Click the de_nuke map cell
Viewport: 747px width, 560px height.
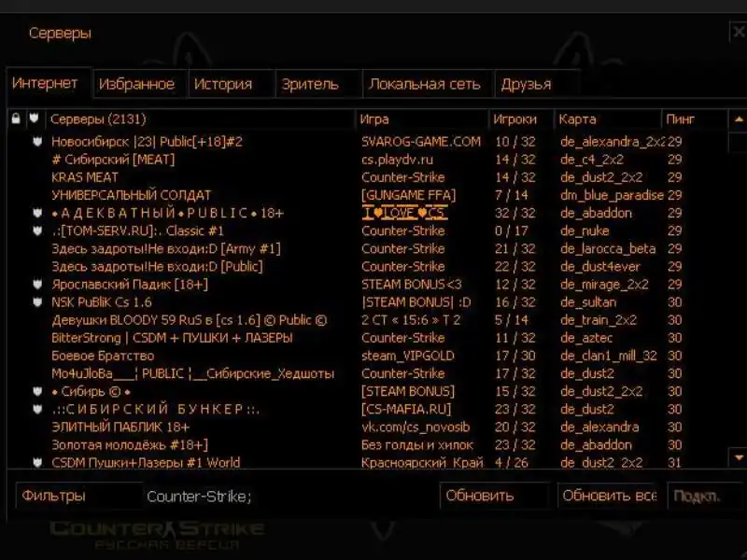(585, 231)
